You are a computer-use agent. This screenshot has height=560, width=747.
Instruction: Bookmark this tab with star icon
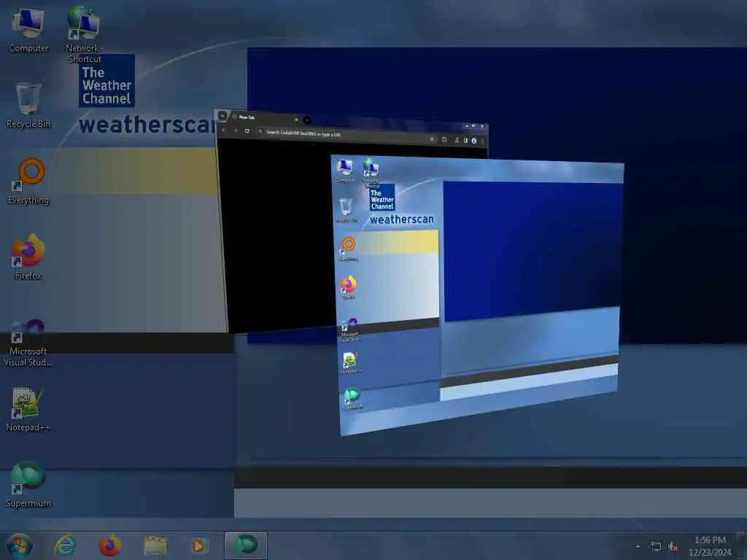click(x=432, y=139)
